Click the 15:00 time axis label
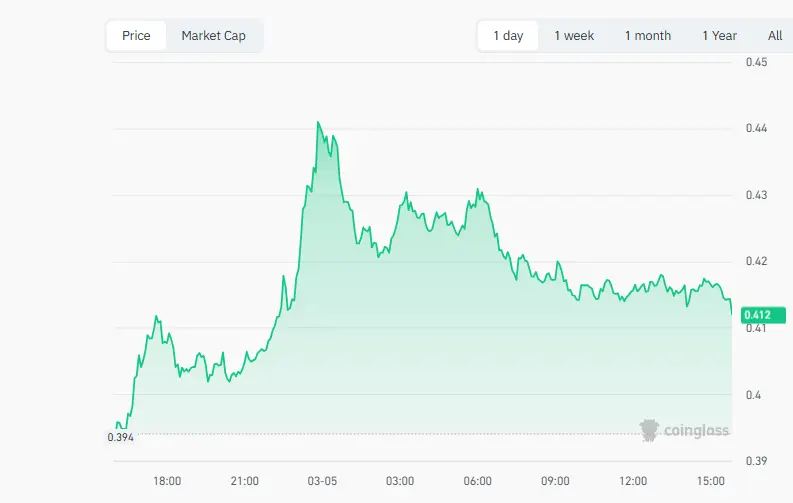The image size is (793, 503). coord(711,481)
